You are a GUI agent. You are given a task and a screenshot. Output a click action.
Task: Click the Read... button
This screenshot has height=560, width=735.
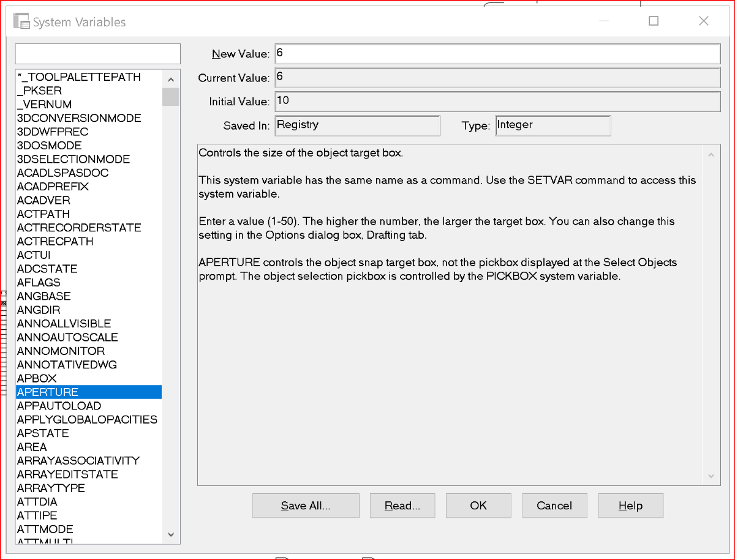(x=402, y=506)
